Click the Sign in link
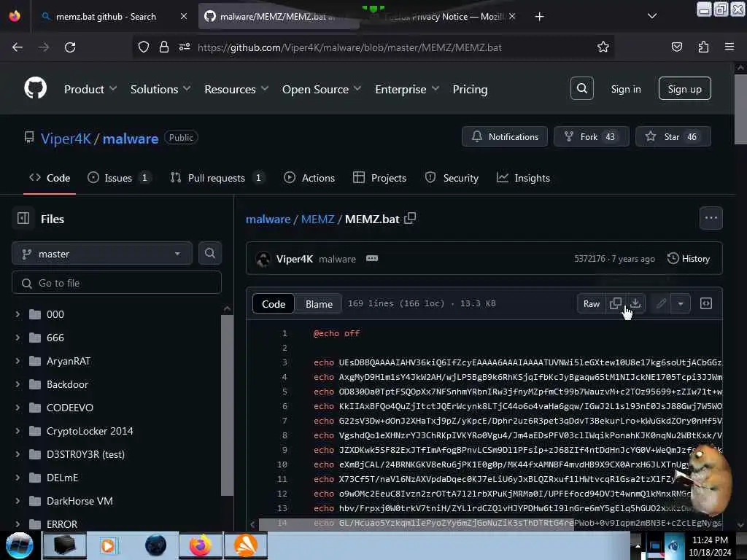 pyautogui.click(x=625, y=88)
